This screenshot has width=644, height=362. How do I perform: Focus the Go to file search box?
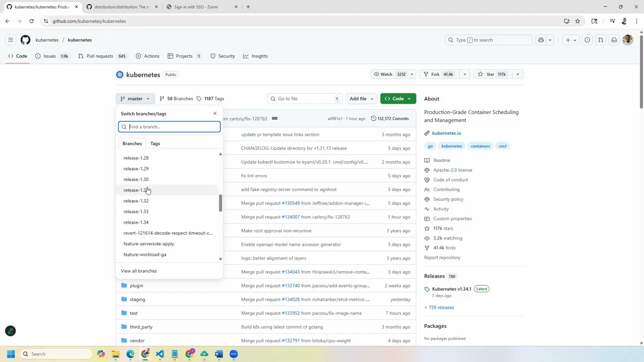(305, 99)
